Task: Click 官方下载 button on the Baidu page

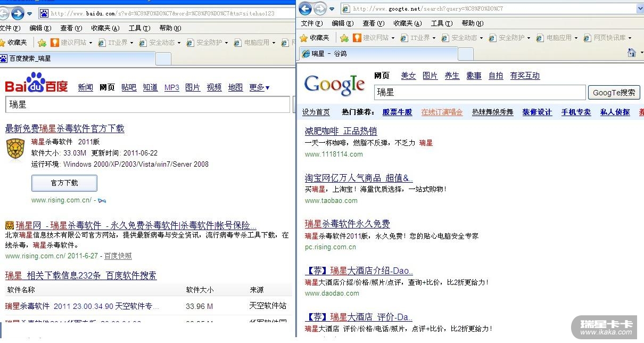Action: 64,183
